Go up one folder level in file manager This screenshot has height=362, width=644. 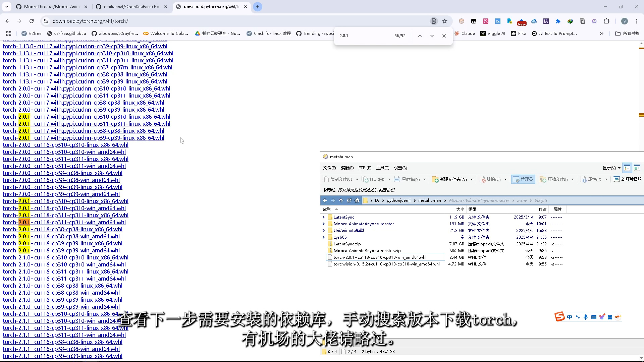(x=341, y=200)
